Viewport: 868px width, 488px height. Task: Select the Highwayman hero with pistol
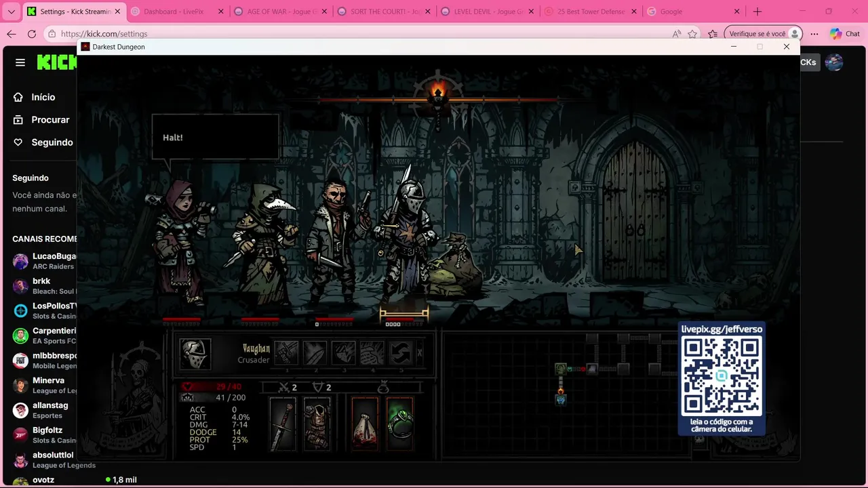[338, 241]
